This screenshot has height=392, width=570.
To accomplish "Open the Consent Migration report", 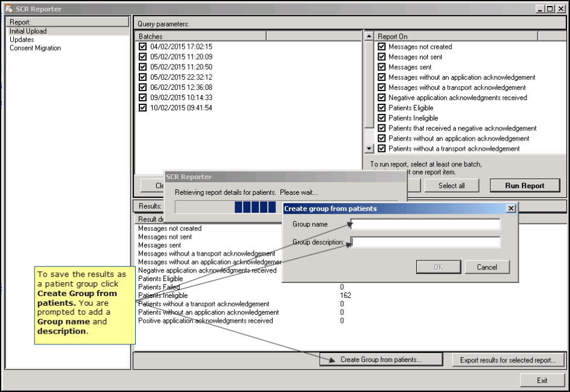I will pyautogui.click(x=35, y=48).
